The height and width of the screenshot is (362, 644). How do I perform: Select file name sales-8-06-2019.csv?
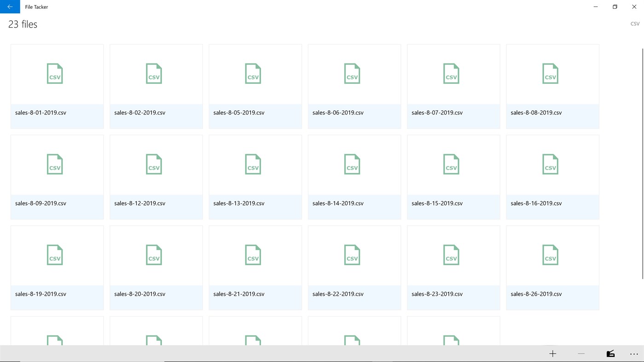338,113
